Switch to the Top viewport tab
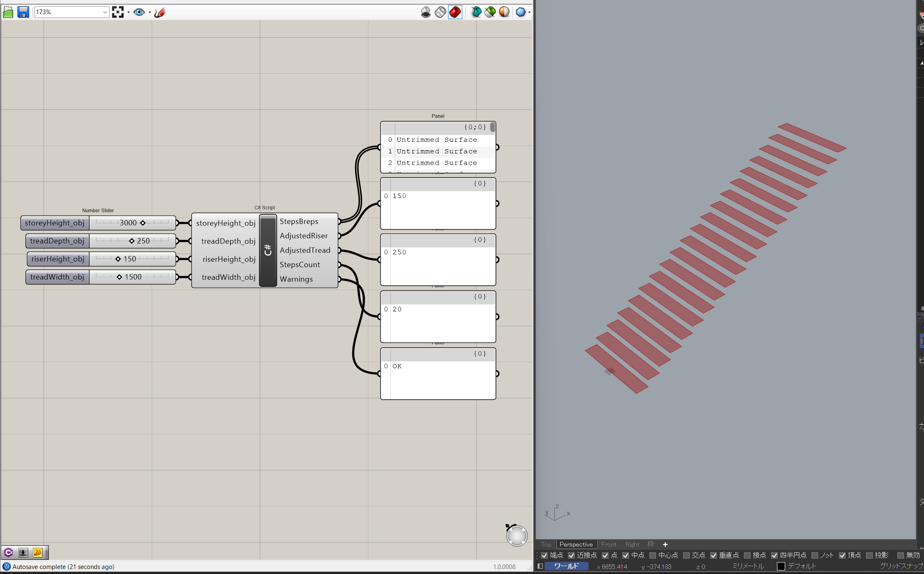Viewport: 924px width, 574px height. pyautogui.click(x=546, y=544)
